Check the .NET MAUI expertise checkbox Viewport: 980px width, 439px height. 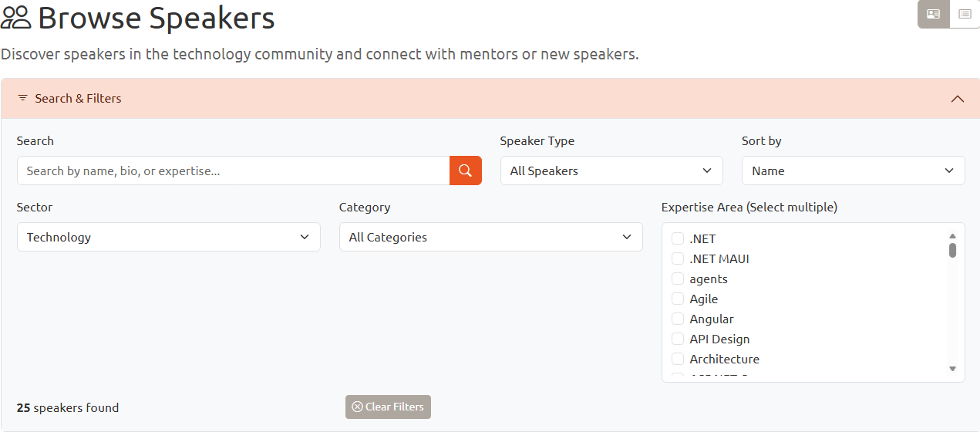coord(678,258)
